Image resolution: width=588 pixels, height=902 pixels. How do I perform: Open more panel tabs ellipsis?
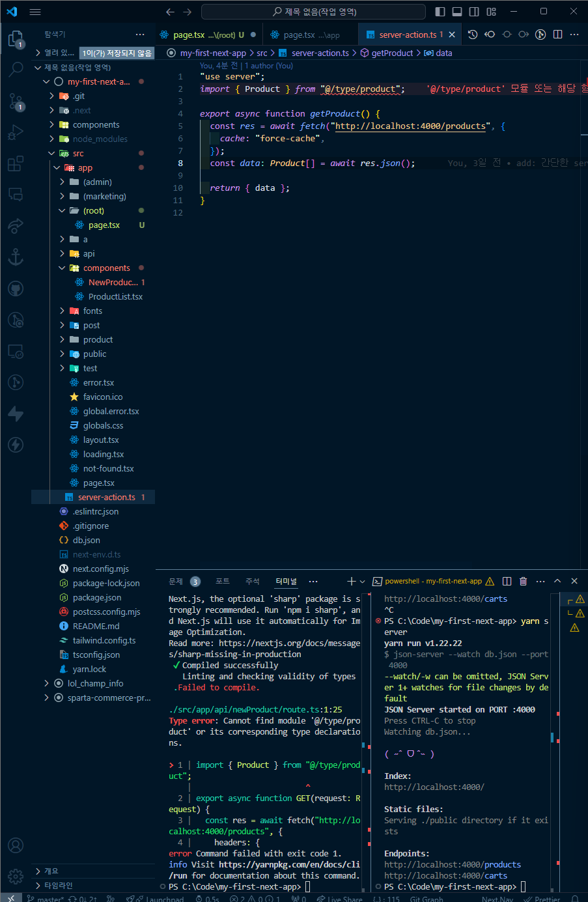point(313,581)
